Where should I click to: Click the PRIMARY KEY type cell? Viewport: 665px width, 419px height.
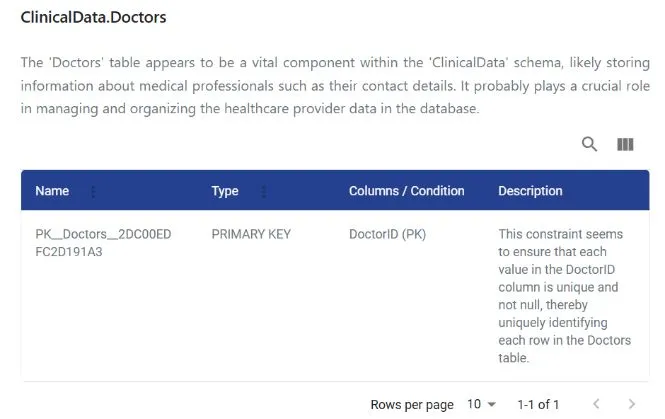pyautogui.click(x=251, y=234)
